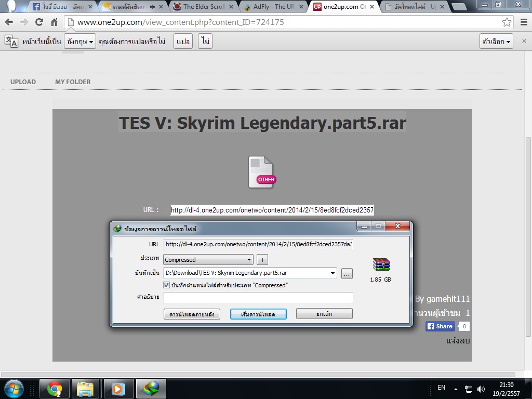Click the plus button beside category dropdown
The image size is (532, 399).
point(262,260)
